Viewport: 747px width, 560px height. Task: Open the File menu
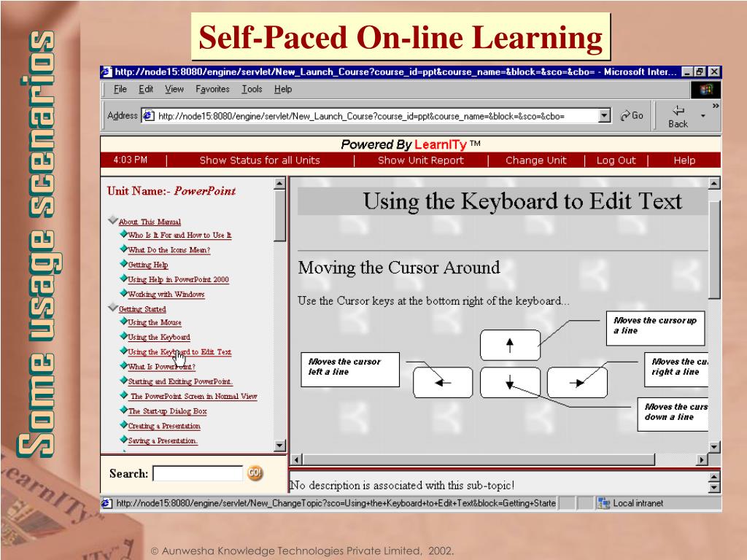click(120, 89)
